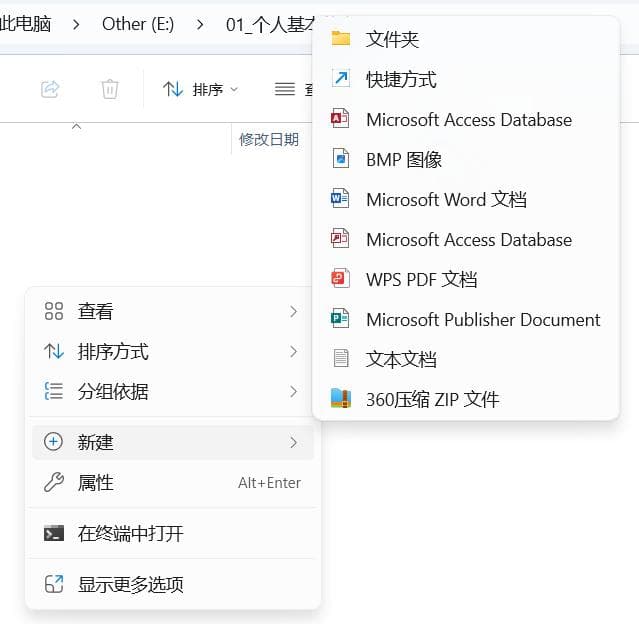Navigate to Other (E:) breadcrumb

tap(138, 24)
